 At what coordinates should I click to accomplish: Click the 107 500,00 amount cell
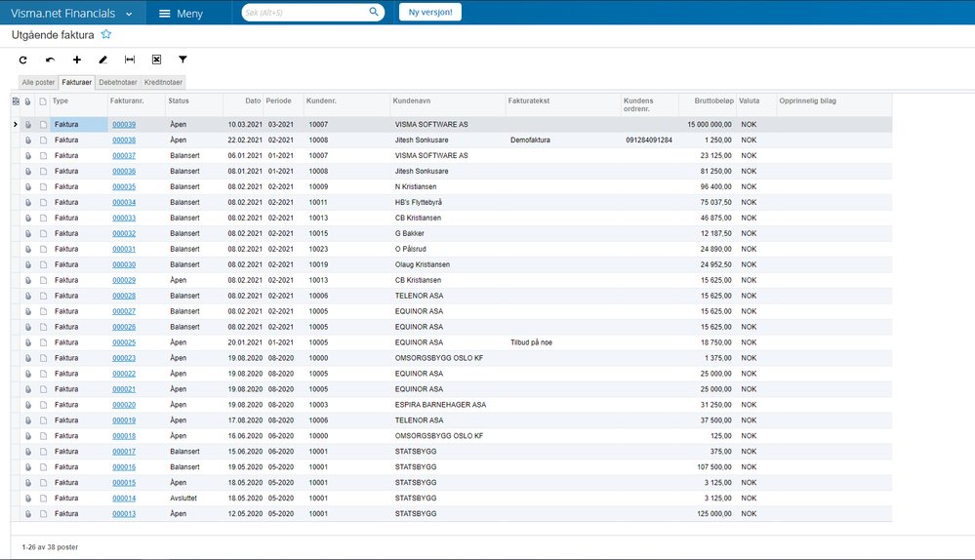coord(714,467)
